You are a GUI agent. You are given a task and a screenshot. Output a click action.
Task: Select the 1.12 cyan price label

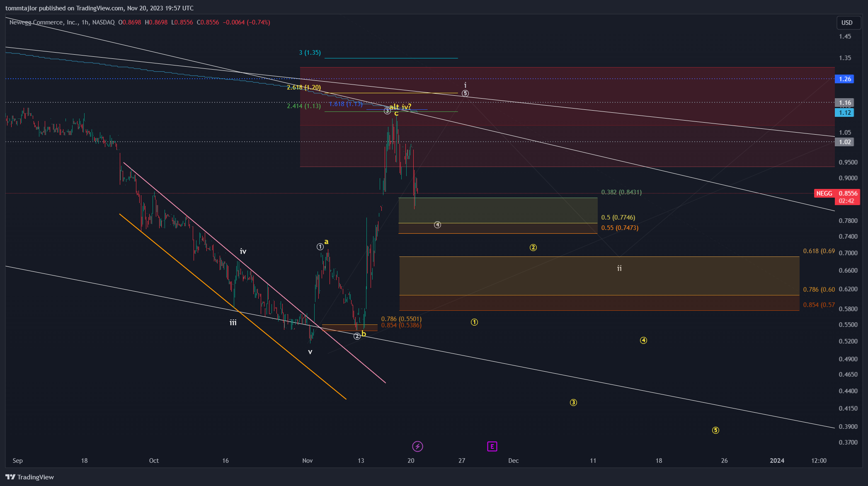[x=845, y=112]
